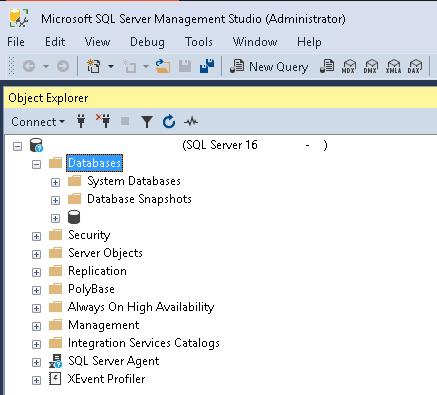Click the Disconnect plug icon
This screenshot has height=395, width=437.
[103, 121]
